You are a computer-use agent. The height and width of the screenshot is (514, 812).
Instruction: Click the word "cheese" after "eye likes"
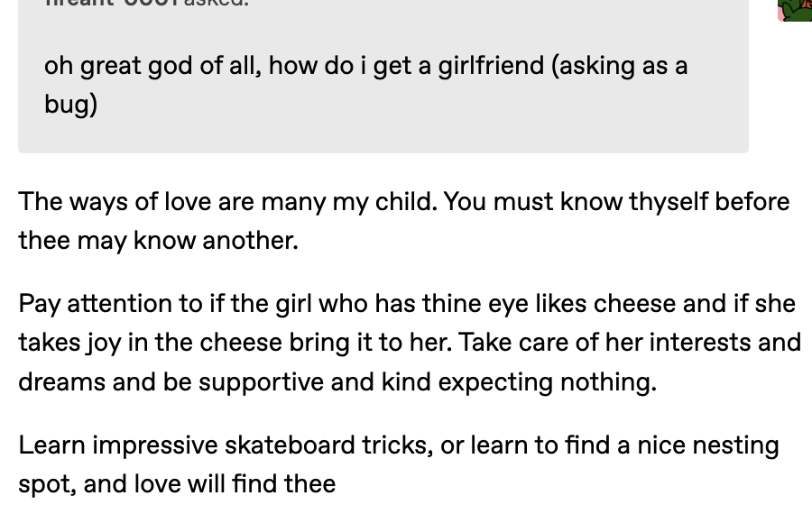click(634, 304)
